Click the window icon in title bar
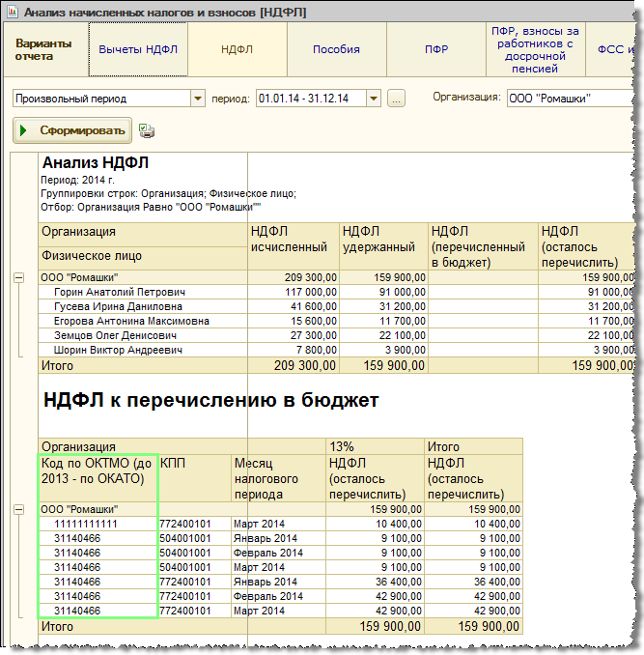Screen dimensions: 644x655 13,13
